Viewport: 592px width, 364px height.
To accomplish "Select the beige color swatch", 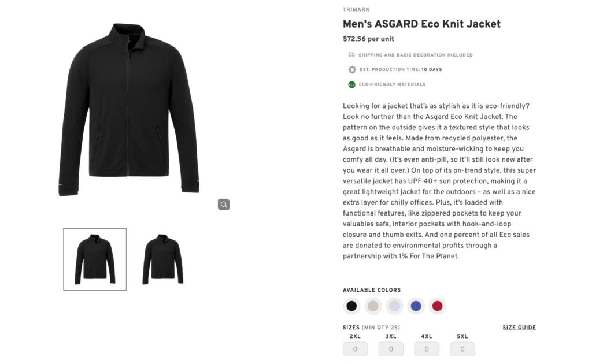I will pos(373,306).
